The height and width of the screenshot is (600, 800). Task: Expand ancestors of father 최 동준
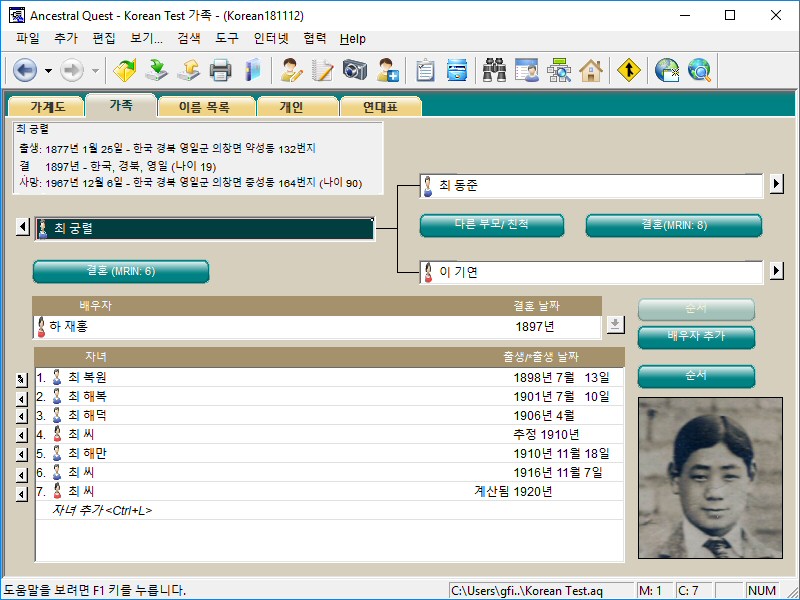[776, 185]
